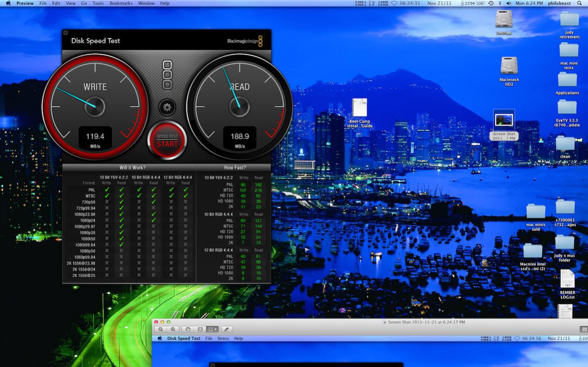Screen dimensions: 588x367
Task: Click the Mon 6:24 PM clock
Action: coord(530,3)
